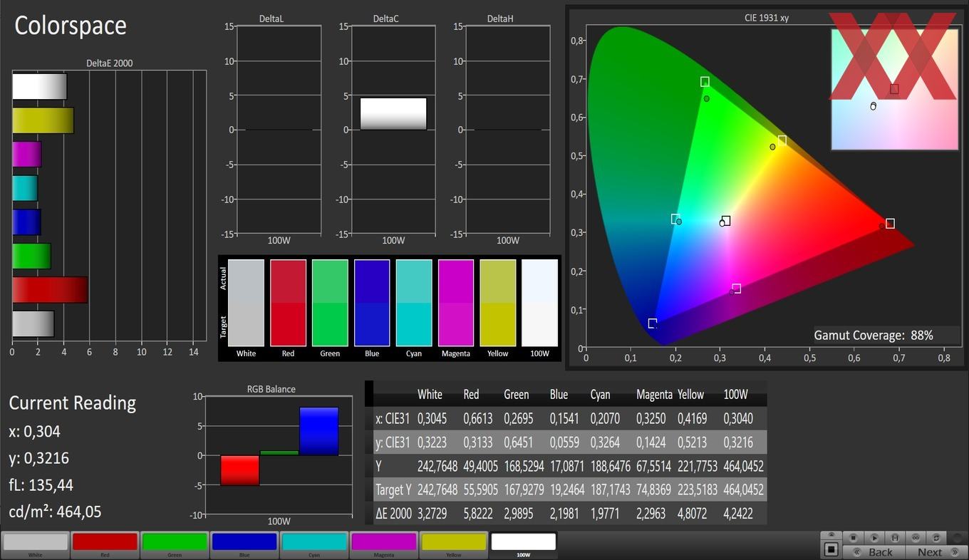The image size is (969, 560).
Task: Click the Blue actual/target comparison swatch
Action: (372, 303)
